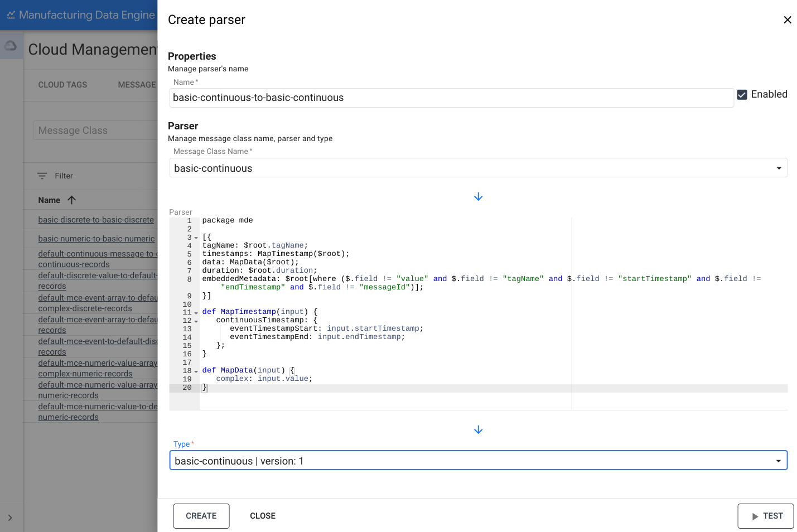The width and height of the screenshot is (797, 532).
Task: Uncheck the Enabled checkbox
Action: 742,94
